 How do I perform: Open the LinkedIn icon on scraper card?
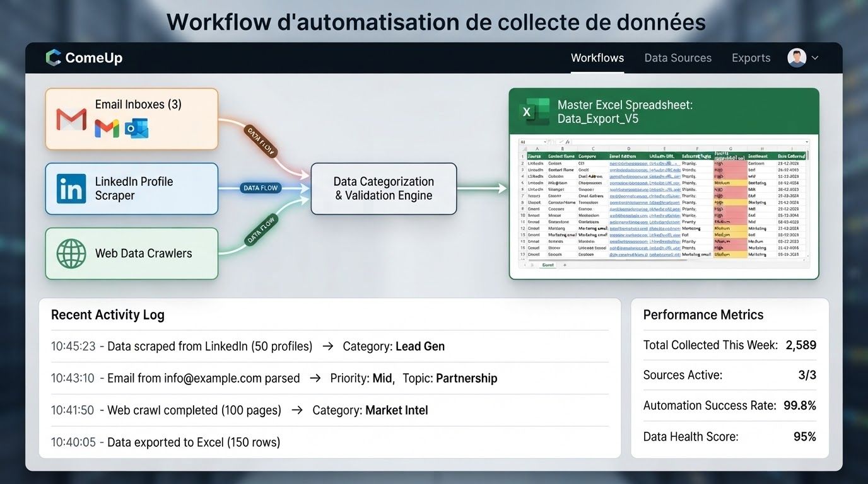[71, 189]
